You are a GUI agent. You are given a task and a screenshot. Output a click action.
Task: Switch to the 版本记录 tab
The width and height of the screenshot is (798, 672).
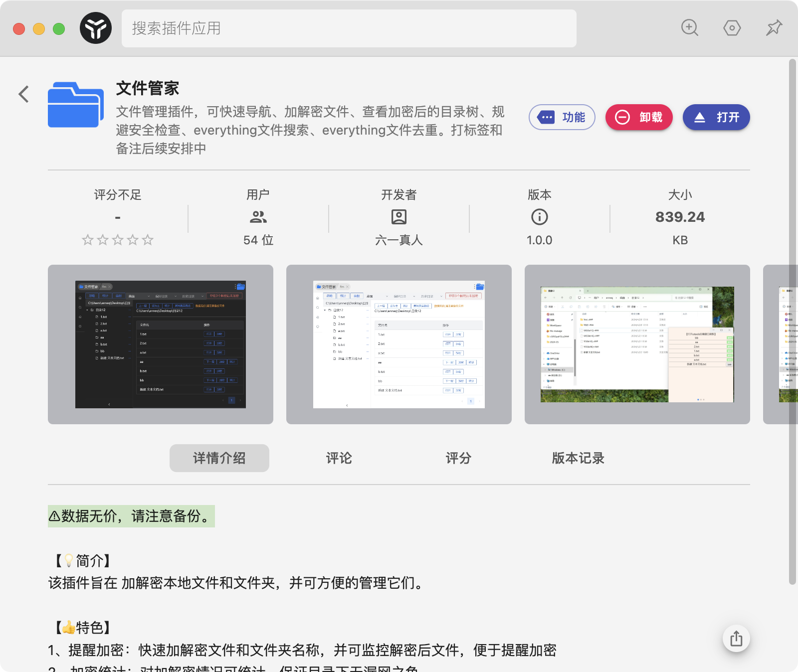pos(579,458)
